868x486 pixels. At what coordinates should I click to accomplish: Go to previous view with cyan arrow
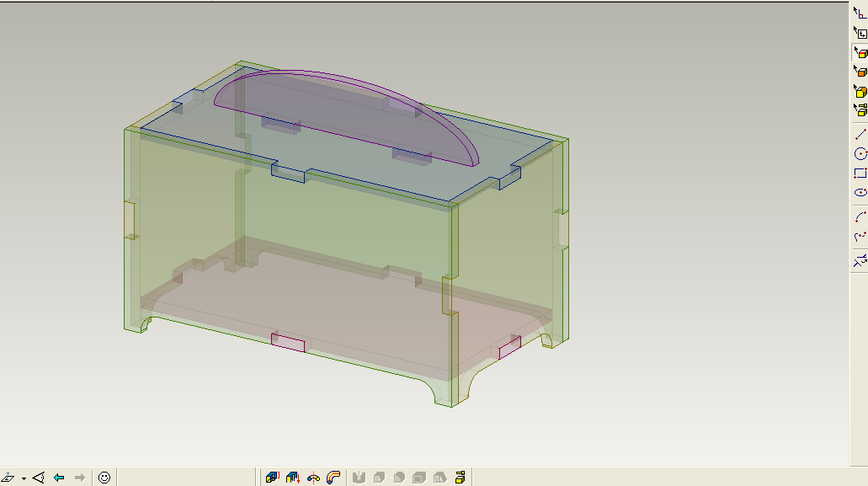(59, 477)
